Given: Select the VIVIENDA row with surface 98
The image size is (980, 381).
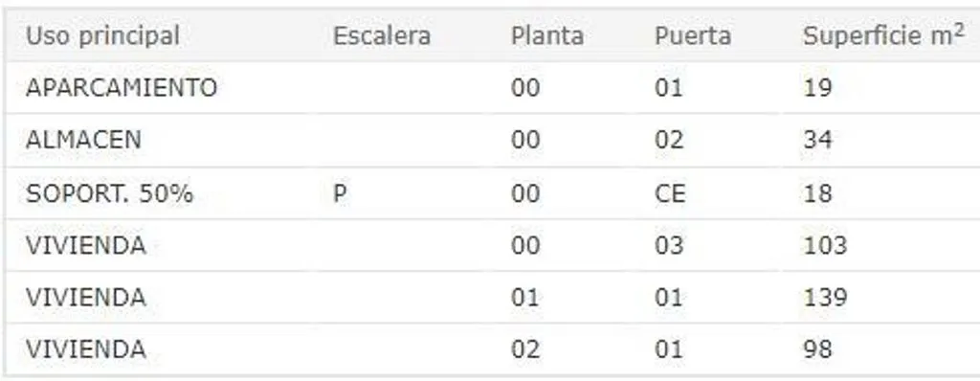Looking at the screenshot, I should point(493,348).
